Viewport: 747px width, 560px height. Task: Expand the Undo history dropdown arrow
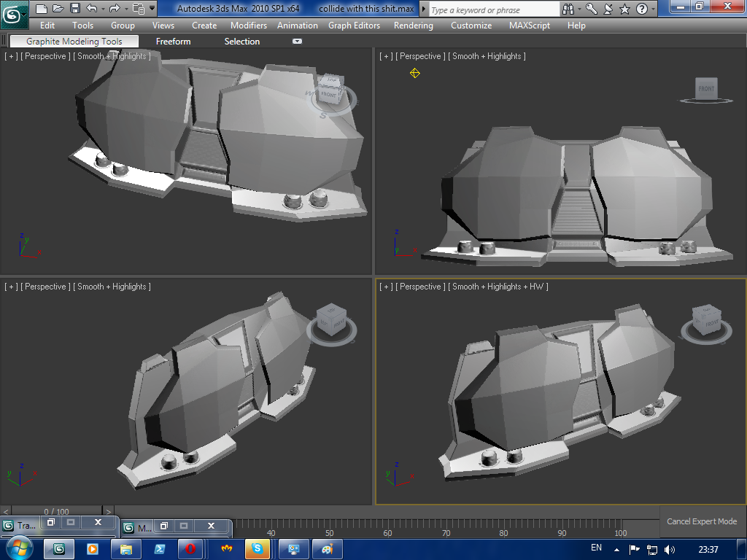101,9
